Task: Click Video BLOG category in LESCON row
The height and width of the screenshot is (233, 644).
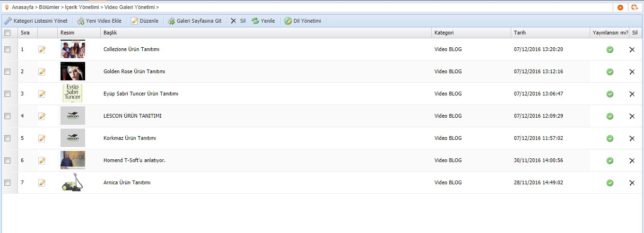Action: click(x=448, y=116)
